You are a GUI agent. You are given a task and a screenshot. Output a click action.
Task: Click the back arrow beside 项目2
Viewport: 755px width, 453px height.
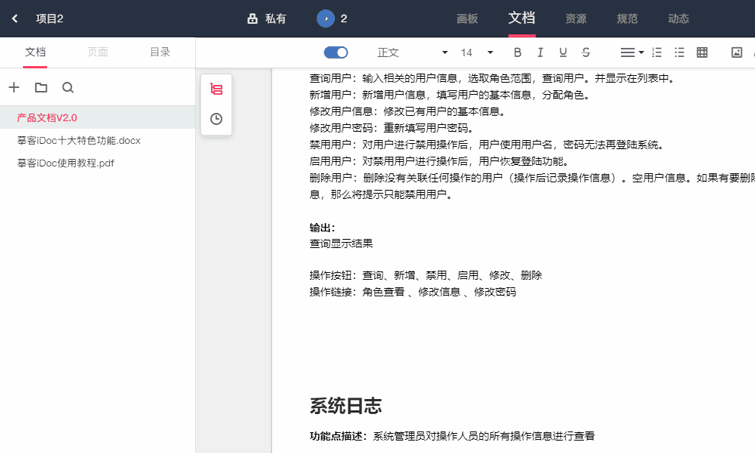coord(15,18)
